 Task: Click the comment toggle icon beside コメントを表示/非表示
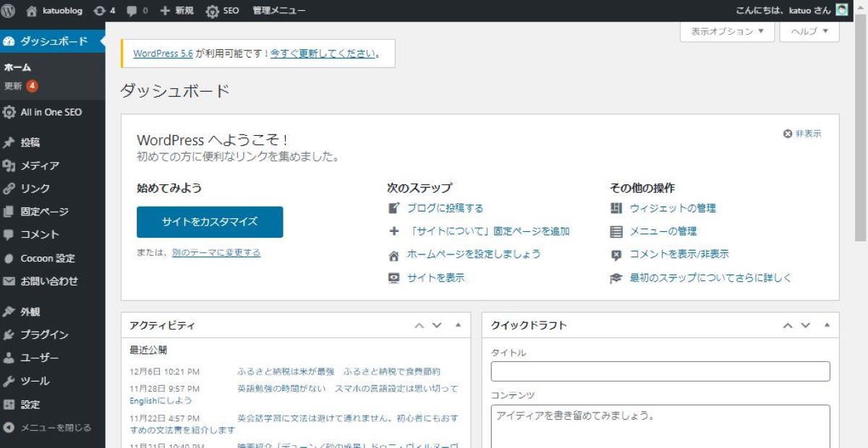pyautogui.click(x=616, y=254)
